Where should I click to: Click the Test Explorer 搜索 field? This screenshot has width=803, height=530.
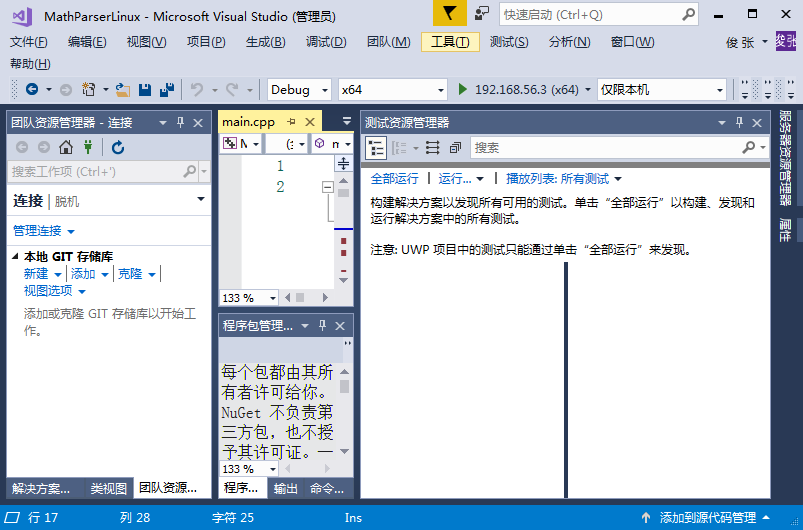606,147
